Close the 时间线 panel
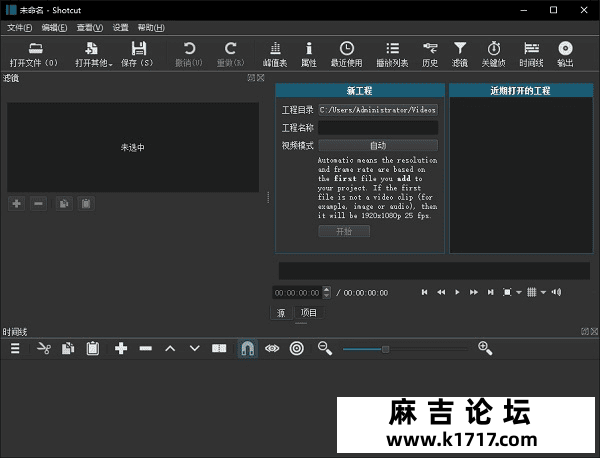The width and height of the screenshot is (600, 458). pyautogui.click(x=594, y=331)
